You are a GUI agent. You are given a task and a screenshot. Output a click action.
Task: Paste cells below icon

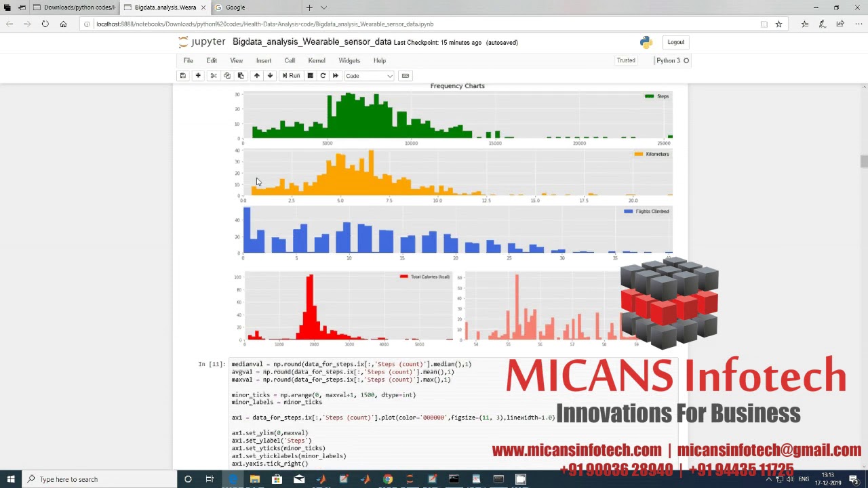pyautogui.click(x=241, y=76)
